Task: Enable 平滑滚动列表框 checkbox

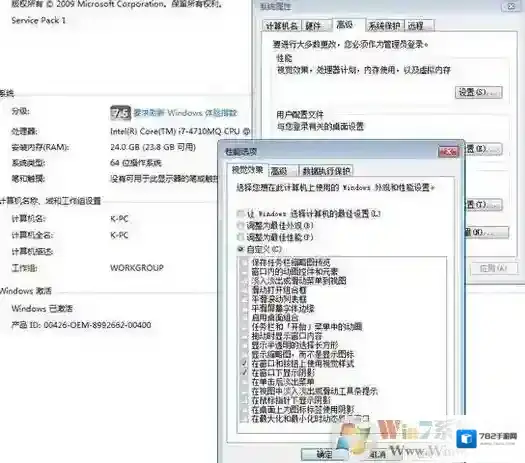Action: pyautogui.click(x=245, y=299)
